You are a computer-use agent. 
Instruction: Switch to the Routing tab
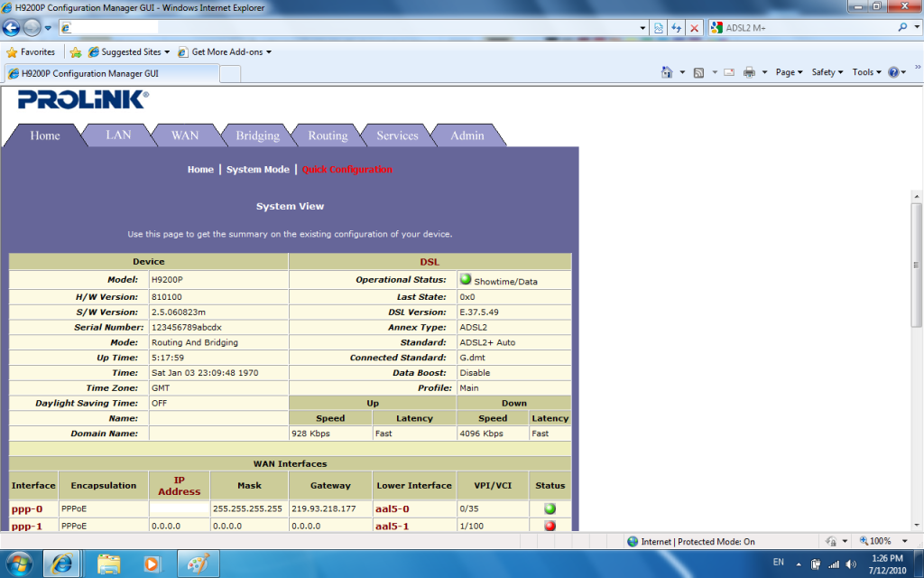[328, 135]
